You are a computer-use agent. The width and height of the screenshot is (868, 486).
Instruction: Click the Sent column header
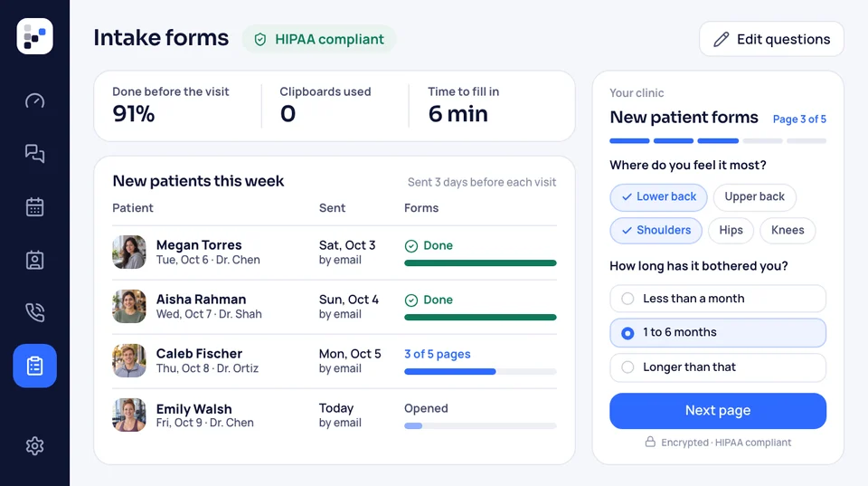[332, 208]
